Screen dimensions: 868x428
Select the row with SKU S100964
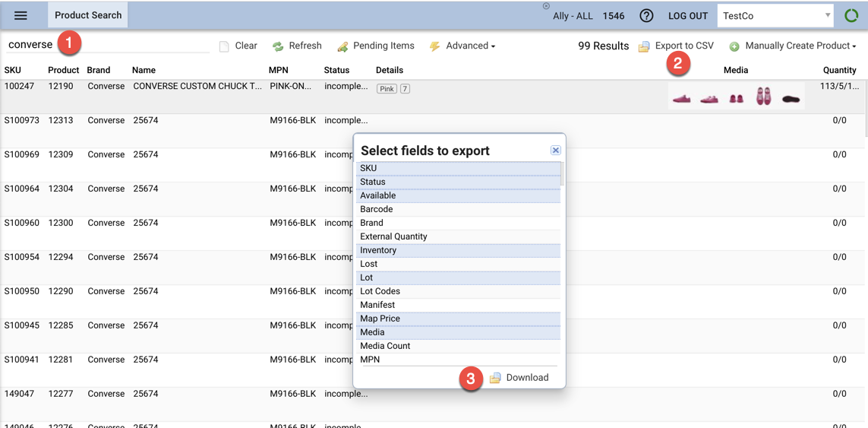[434, 199]
